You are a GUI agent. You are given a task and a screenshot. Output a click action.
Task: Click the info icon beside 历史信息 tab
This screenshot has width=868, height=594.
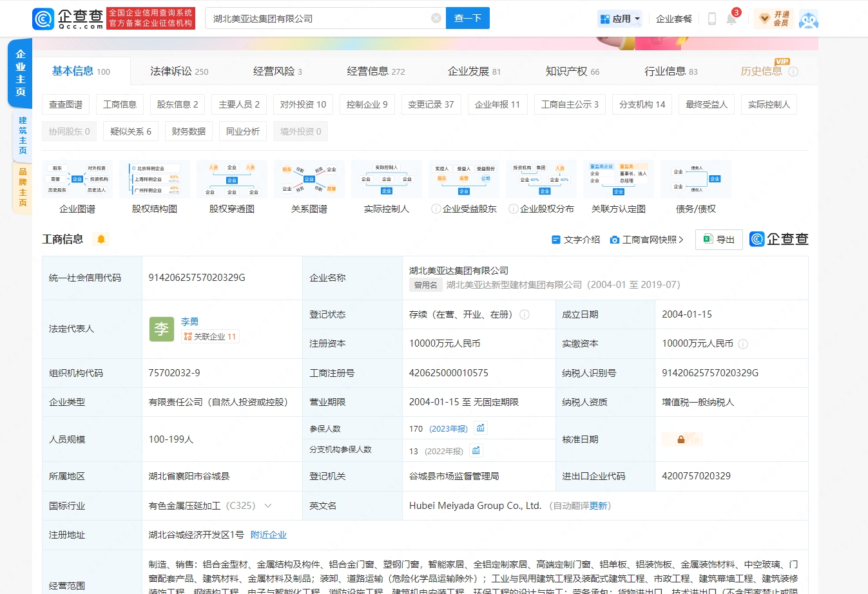pos(793,72)
